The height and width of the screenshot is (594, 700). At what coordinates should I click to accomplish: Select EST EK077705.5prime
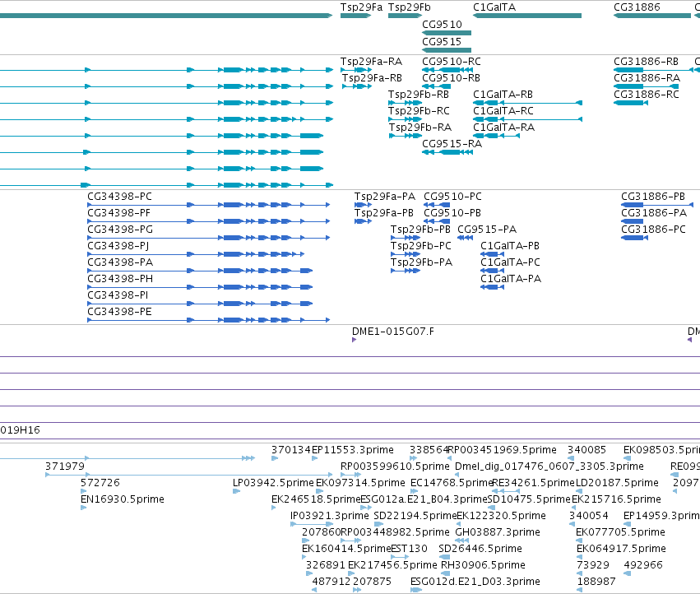(x=620, y=533)
